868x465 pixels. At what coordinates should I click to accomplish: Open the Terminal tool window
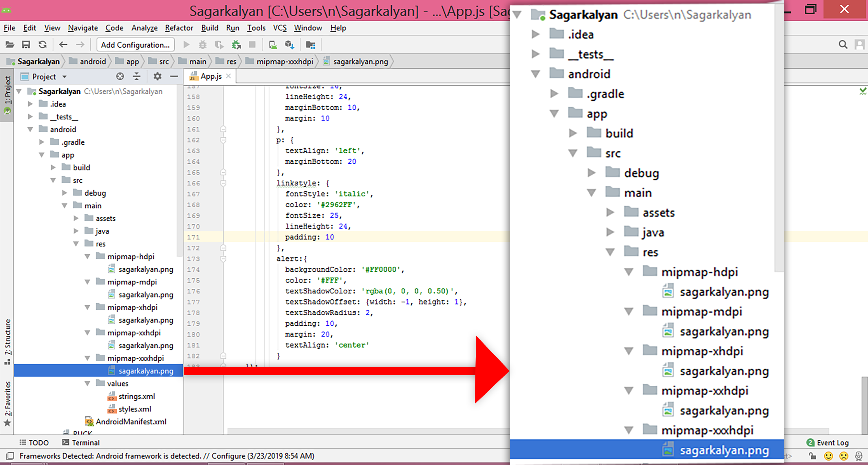point(81,442)
